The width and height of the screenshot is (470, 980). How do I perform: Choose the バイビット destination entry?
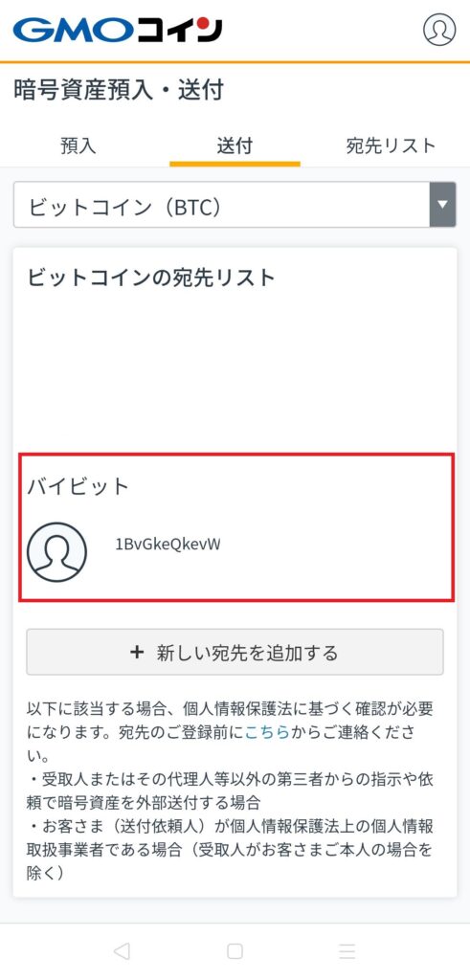[x=236, y=528]
